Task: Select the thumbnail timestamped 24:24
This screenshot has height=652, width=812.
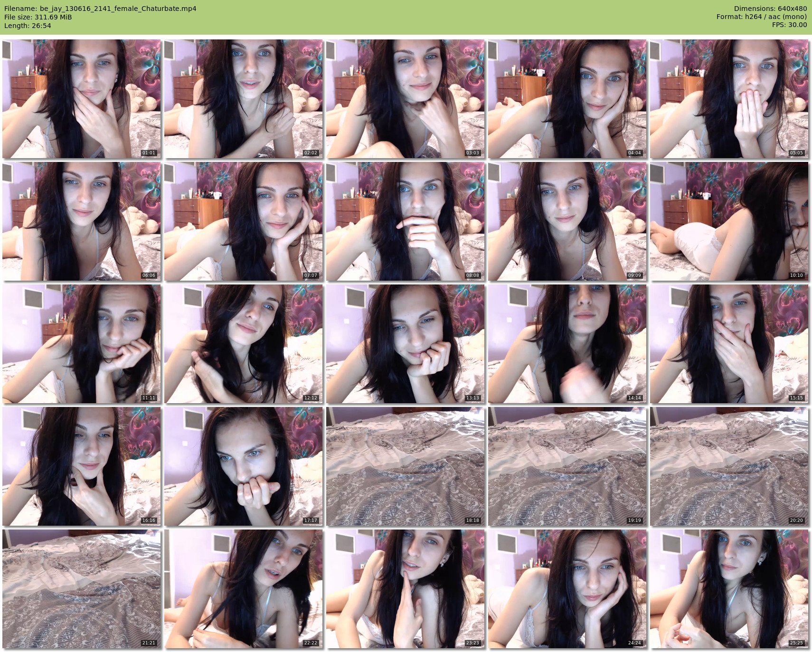Action: point(567,589)
